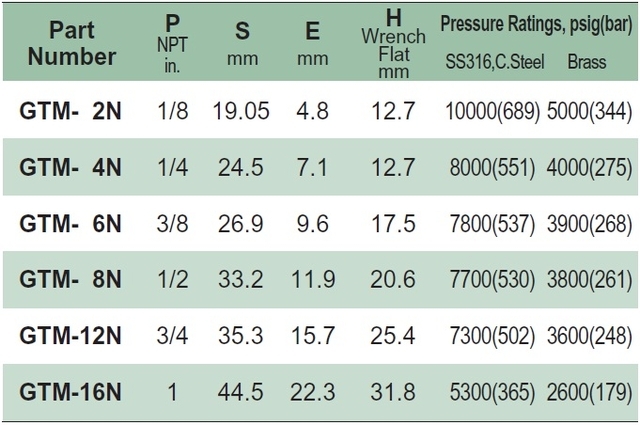The height and width of the screenshot is (425, 640).
Task: Click the 2600(179) brass pressure value
Action: (x=589, y=392)
